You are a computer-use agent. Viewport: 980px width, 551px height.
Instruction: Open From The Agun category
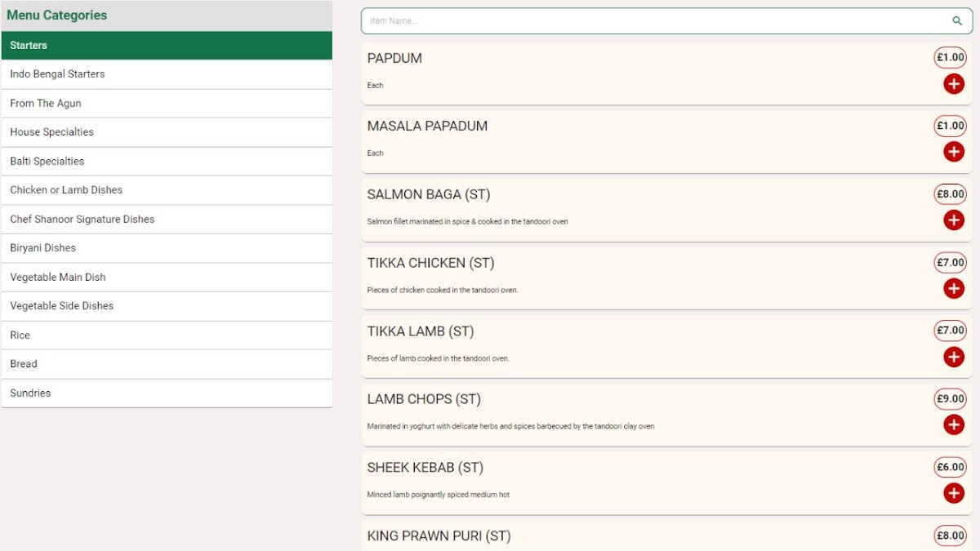click(167, 104)
